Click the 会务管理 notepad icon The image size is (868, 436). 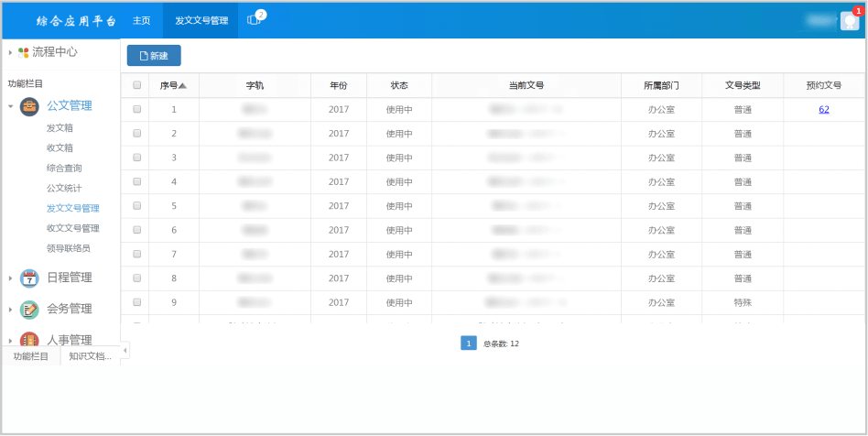click(29, 309)
